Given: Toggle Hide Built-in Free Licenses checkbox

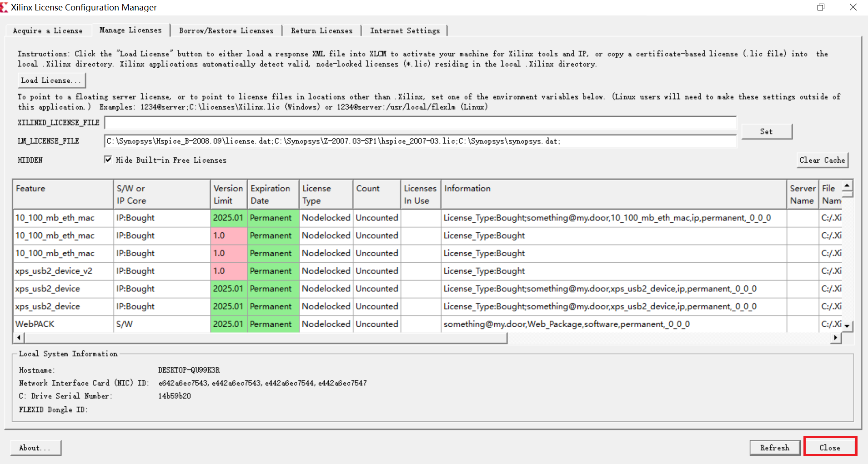Looking at the screenshot, I should tap(108, 160).
